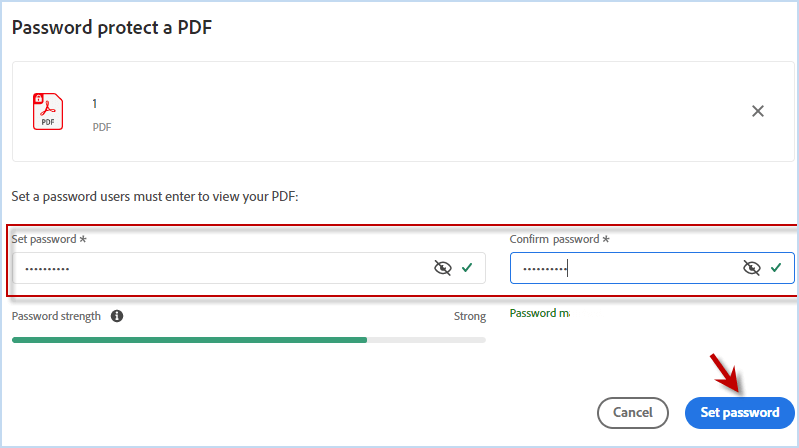The image size is (799, 448).
Task: Focus the Set password input field
Action: [220, 268]
